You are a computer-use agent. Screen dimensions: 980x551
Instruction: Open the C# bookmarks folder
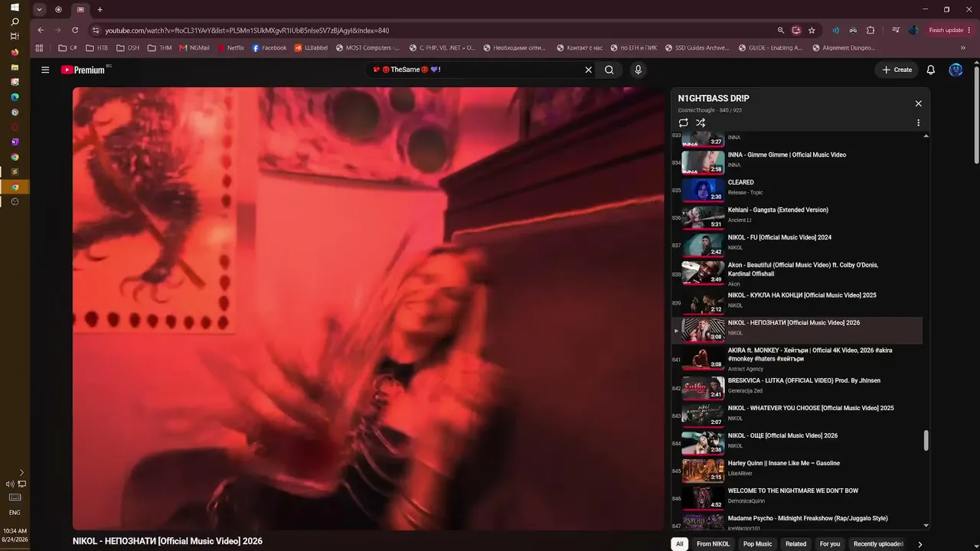tap(68, 47)
